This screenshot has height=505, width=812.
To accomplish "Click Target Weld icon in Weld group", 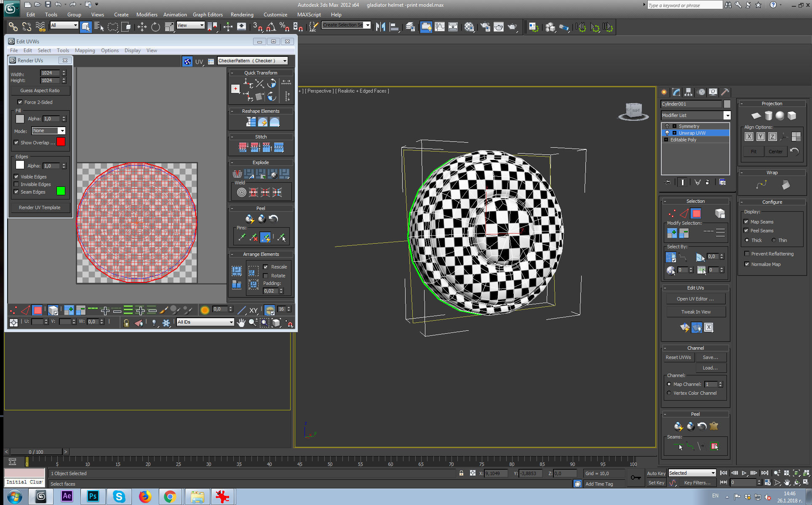I will point(241,193).
